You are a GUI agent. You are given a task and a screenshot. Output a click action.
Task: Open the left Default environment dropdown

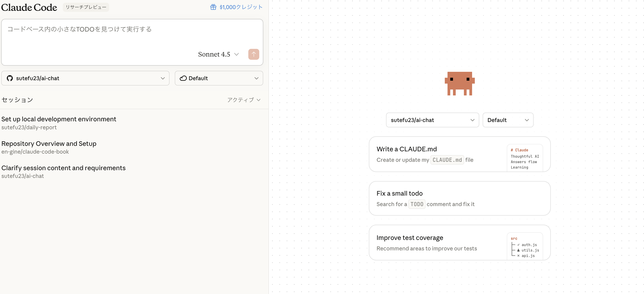click(219, 78)
